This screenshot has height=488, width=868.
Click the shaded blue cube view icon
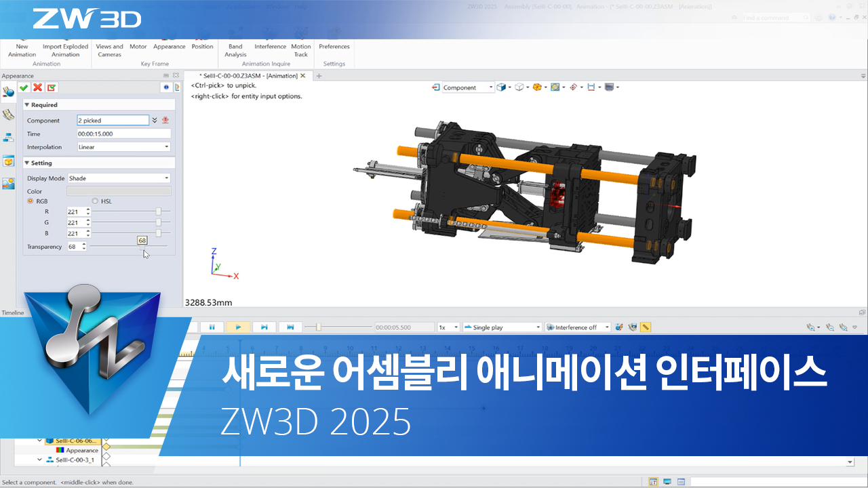pos(501,87)
